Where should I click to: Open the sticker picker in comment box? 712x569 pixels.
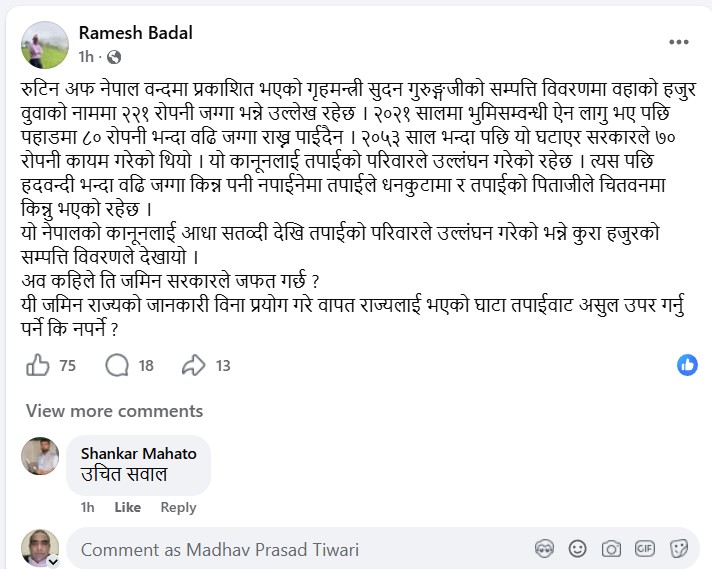(677, 549)
